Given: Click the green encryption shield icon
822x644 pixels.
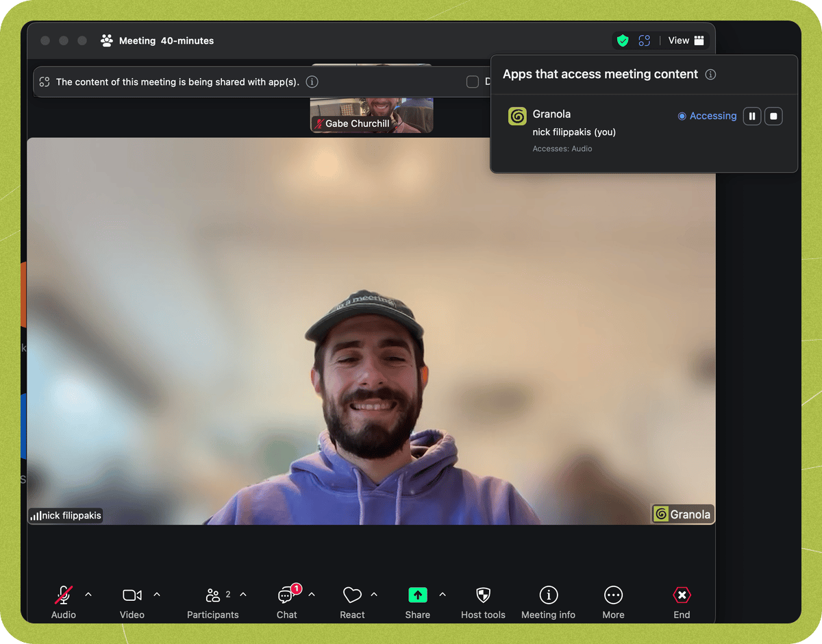Looking at the screenshot, I should click(623, 40).
